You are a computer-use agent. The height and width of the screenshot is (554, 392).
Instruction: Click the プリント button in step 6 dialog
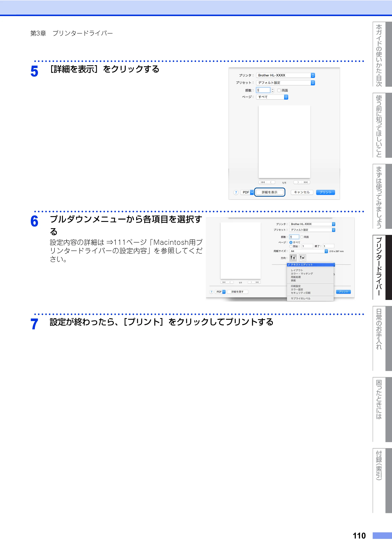click(x=343, y=292)
